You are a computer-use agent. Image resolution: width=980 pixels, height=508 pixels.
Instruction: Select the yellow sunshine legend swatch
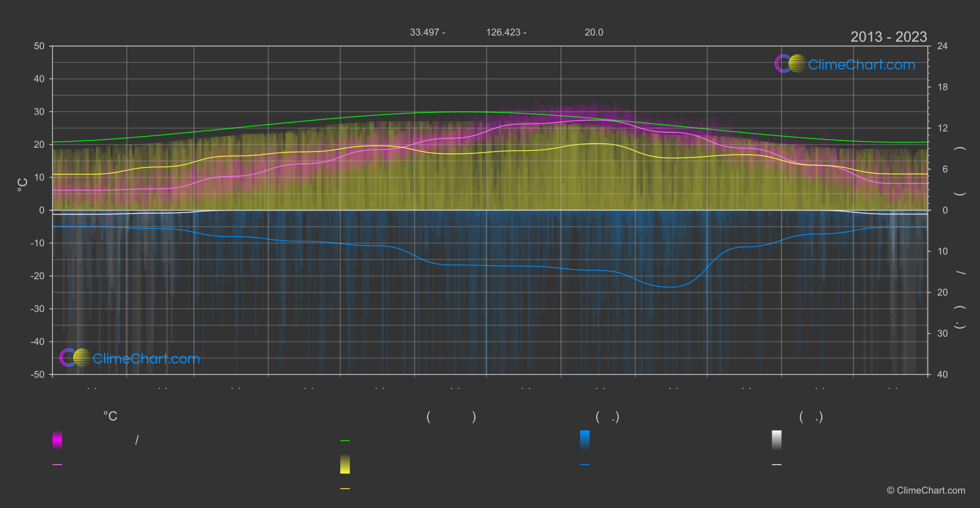[345, 464]
